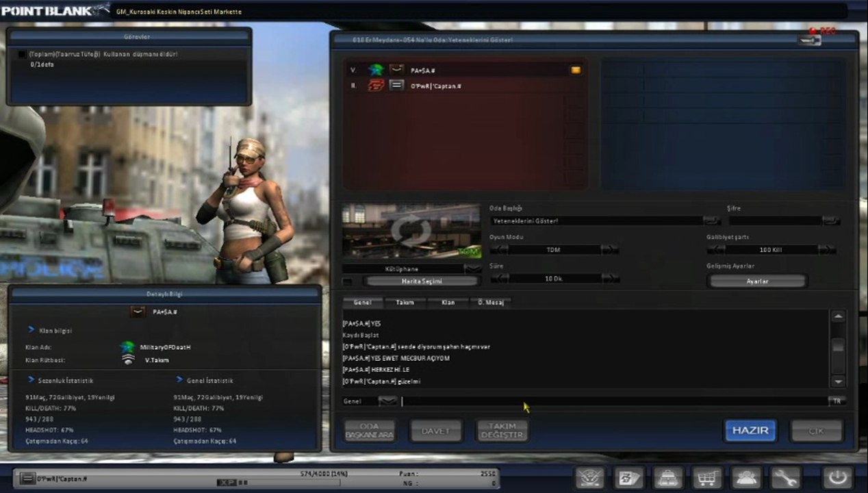The image size is (868, 493).
Task: Open the mission cards icon in bottom bar
Action: [628, 477]
